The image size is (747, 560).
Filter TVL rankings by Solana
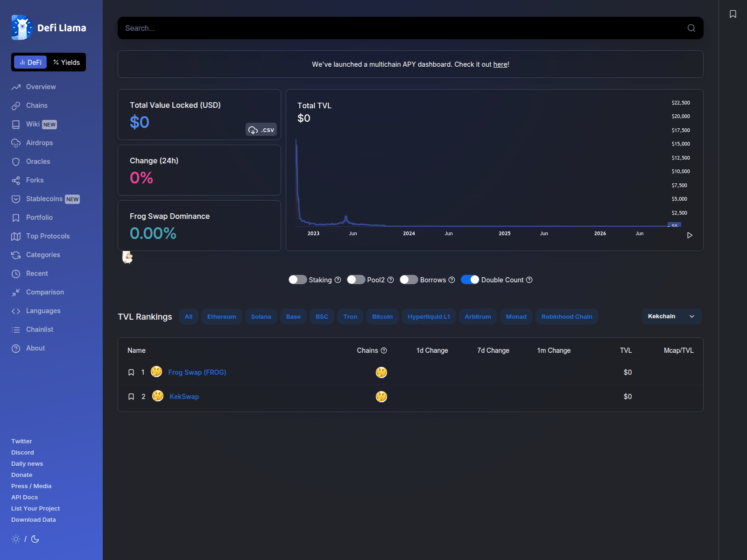261,316
